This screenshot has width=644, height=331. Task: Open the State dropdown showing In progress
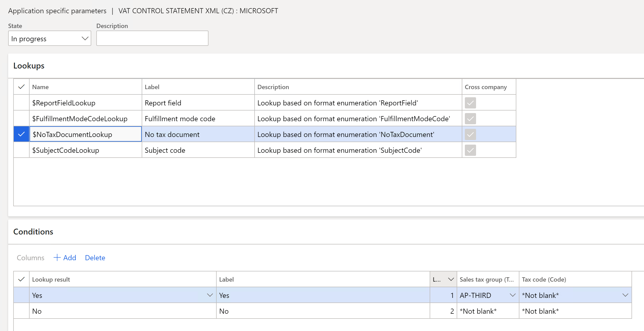click(50, 38)
